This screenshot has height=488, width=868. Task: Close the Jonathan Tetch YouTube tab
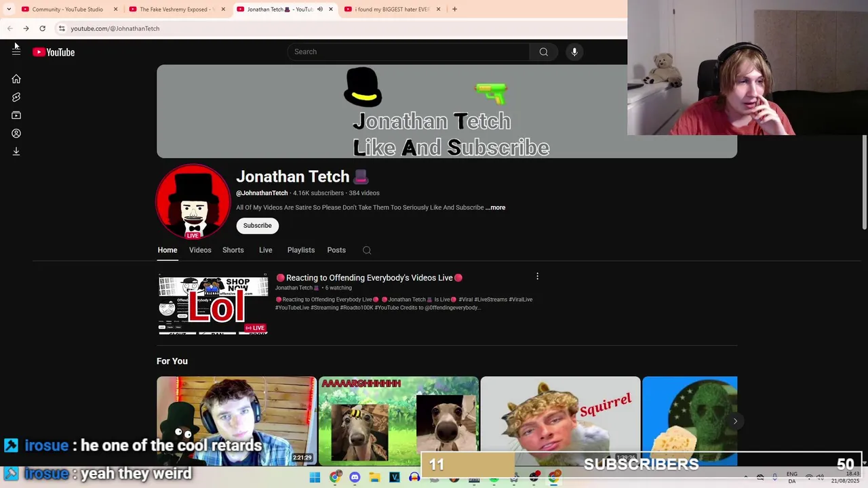click(x=331, y=9)
